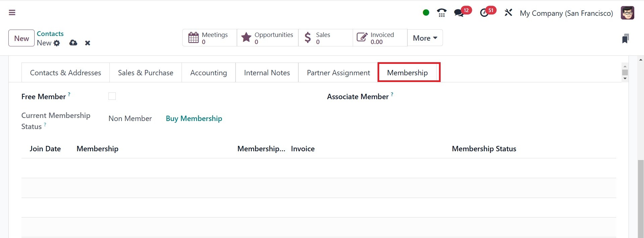
Task: Click the user avatar in top bar
Action: pyautogui.click(x=627, y=13)
